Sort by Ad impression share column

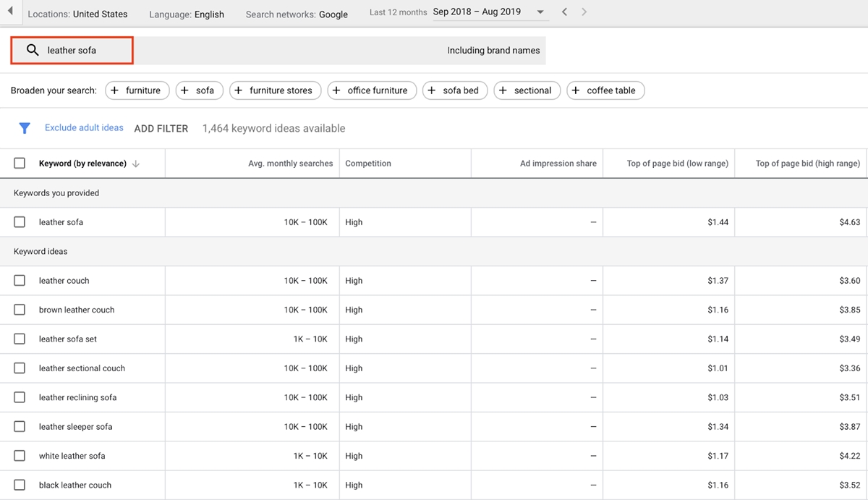558,164
